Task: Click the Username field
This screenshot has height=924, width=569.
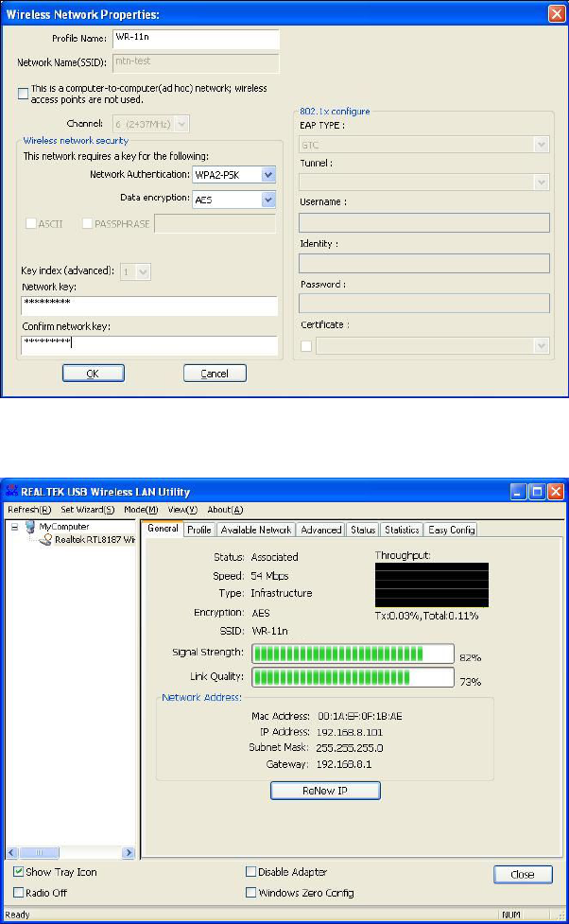Action: pos(424,223)
